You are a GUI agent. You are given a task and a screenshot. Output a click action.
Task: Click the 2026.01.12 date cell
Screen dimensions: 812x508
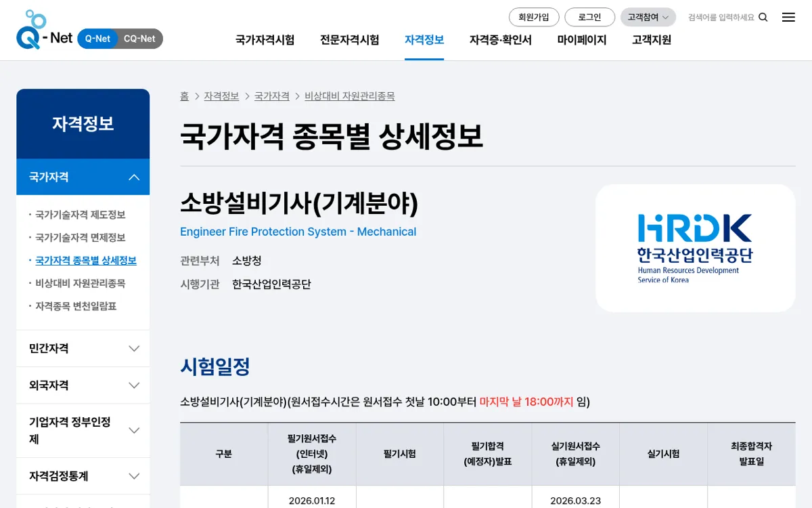[312, 501]
